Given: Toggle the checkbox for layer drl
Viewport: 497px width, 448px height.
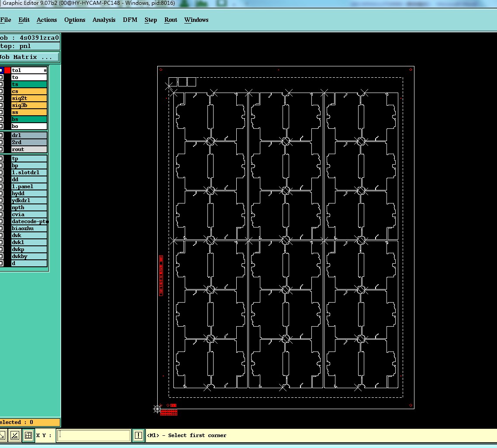Looking at the screenshot, I should click(1, 135).
